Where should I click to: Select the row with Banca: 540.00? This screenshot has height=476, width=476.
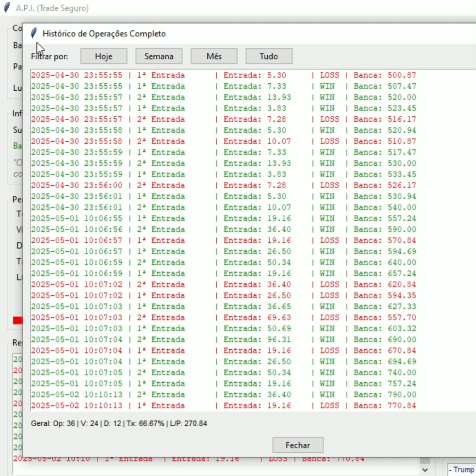point(223,207)
